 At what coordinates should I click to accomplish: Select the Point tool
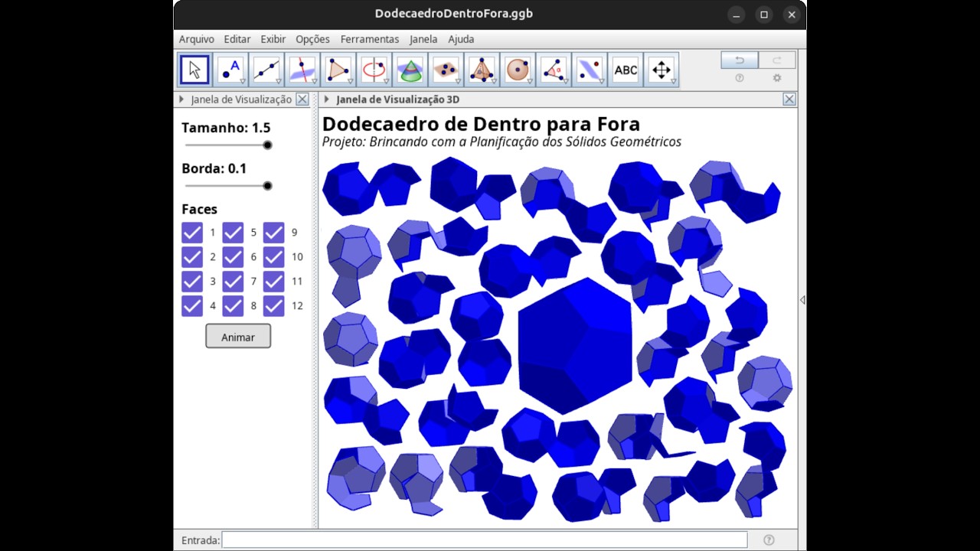tap(230, 70)
